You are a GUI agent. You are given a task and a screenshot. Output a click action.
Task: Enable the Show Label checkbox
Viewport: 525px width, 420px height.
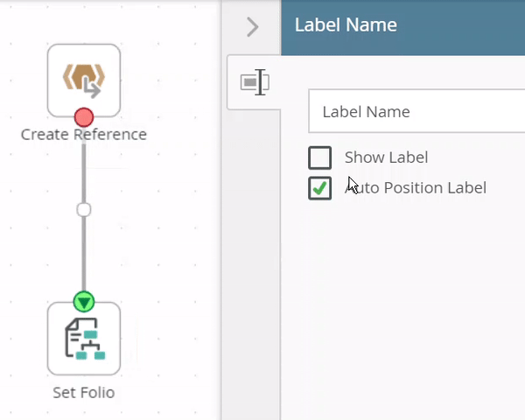(x=320, y=158)
